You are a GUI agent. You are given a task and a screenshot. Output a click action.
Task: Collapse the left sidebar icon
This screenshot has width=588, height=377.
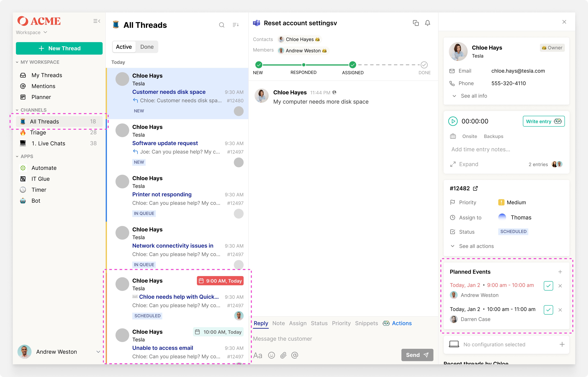[x=97, y=21]
